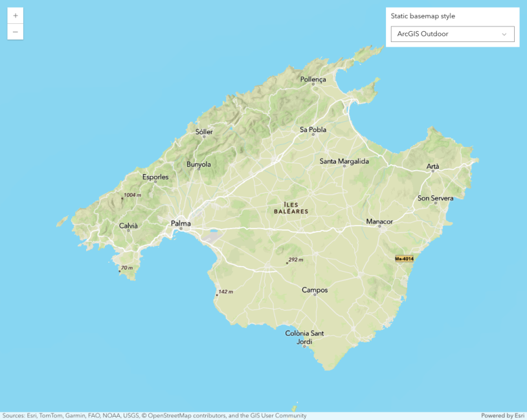The width and height of the screenshot is (527, 420).
Task: Click the Son Servera town label
Action: click(x=436, y=198)
